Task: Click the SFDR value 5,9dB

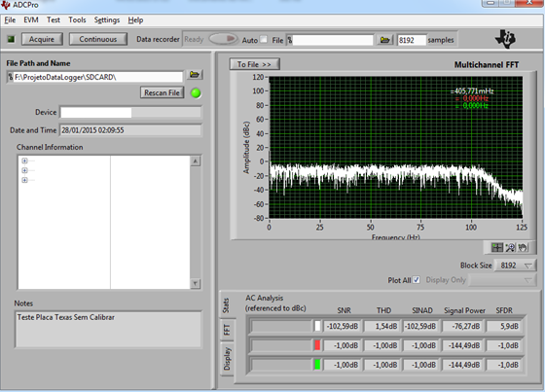Action: (x=504, y=326)
